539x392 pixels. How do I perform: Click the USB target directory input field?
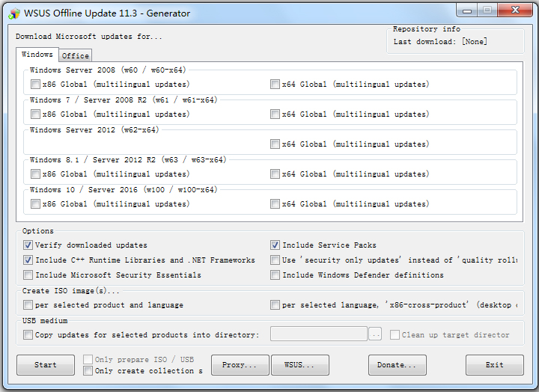point(319,334)
